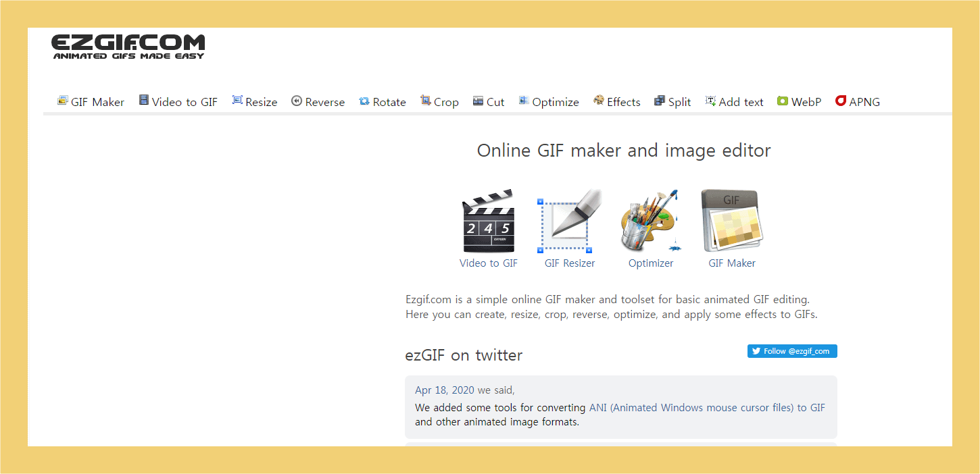The width and height of the screenshot is (980, 474).
Task: Click the Optimize menu icon
Action: coord(524,101)
